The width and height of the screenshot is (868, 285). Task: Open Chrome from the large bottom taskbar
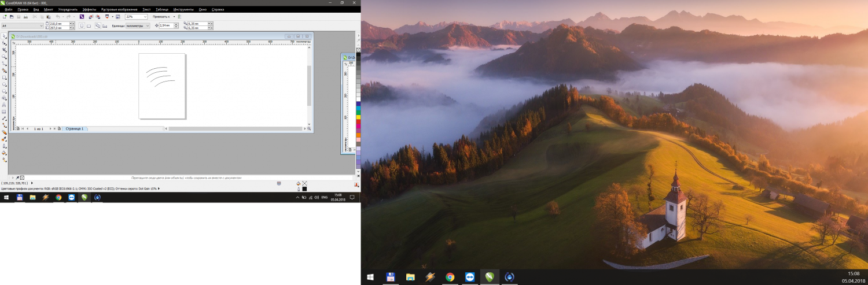point(450,277)
